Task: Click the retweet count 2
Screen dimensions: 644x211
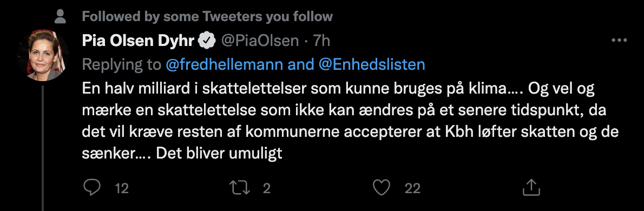Action: tap(267, 188)
